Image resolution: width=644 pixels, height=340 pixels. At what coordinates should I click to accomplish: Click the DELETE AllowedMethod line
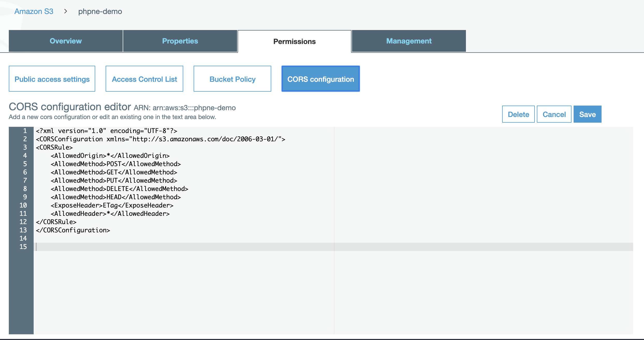pos(120,189)
